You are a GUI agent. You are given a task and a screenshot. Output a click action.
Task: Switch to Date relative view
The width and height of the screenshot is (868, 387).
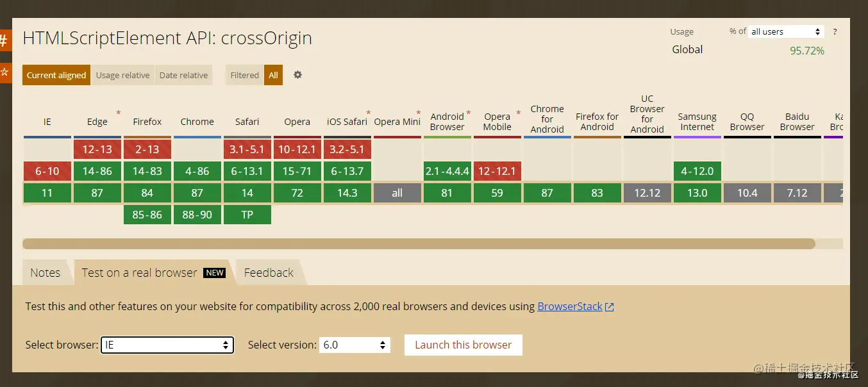183,75
